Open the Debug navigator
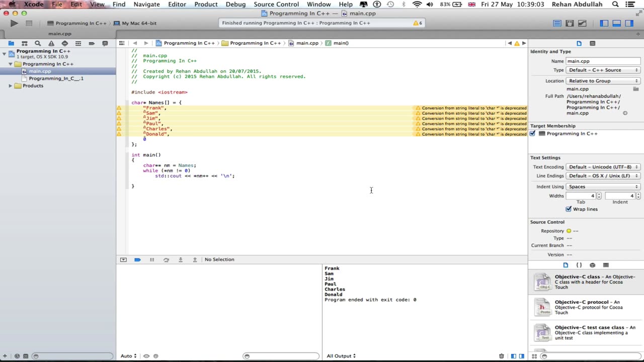 point(78,43)
